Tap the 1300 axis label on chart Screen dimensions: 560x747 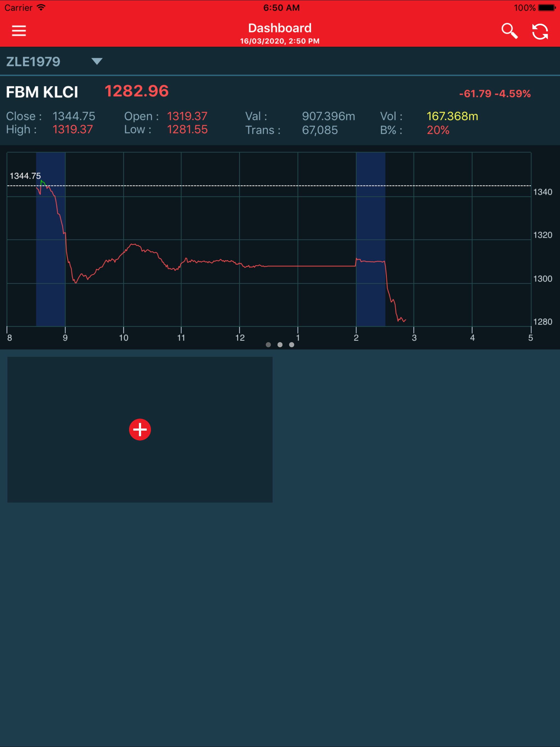pos(542,279)
